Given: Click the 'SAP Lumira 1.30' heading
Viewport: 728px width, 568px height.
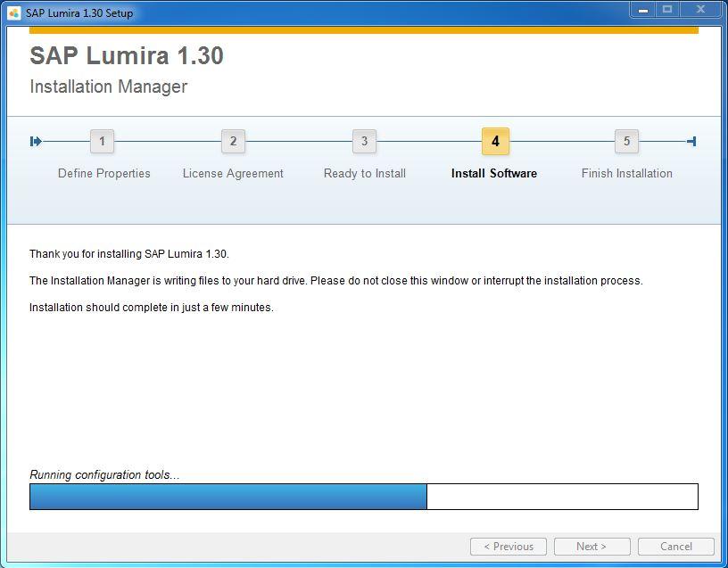Looking at the screenshot, I should point(127,55).
